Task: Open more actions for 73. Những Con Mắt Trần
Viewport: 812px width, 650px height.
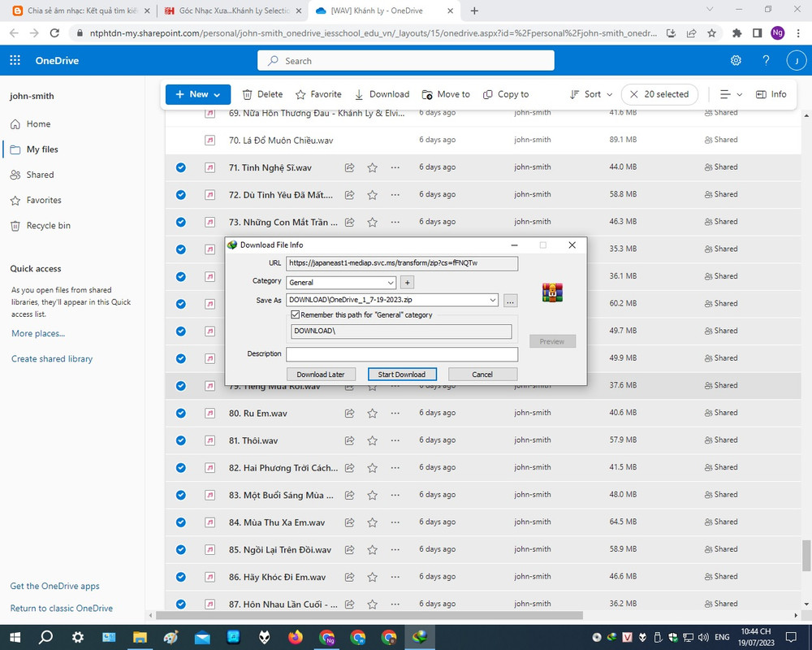Action: click(x=395, y=222)
